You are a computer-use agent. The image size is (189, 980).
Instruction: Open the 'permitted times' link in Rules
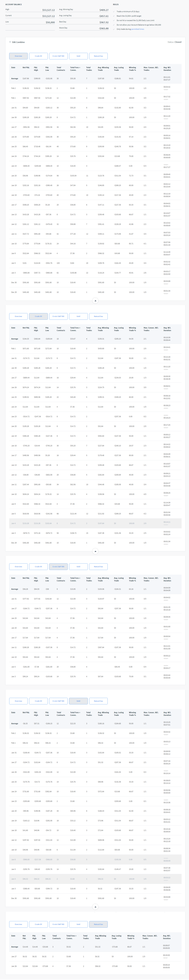[x=138, y=29]
